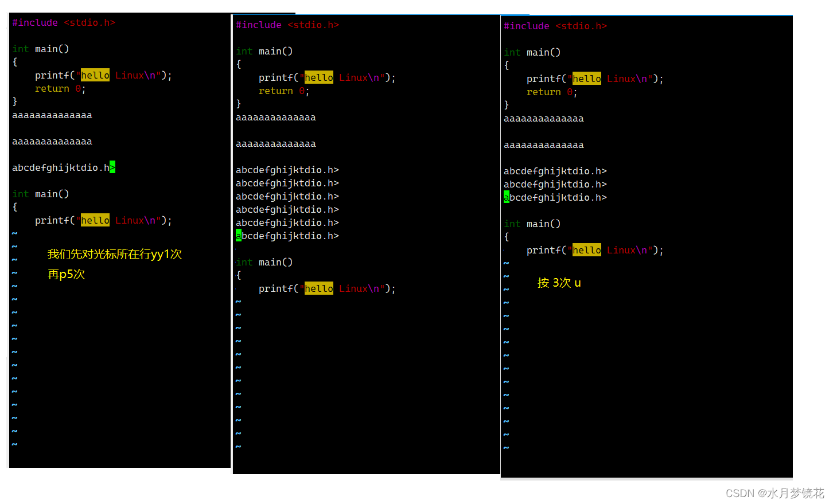
Task: Click first 'int main()' in the middle pane
Action: click(x=264, y=52)
